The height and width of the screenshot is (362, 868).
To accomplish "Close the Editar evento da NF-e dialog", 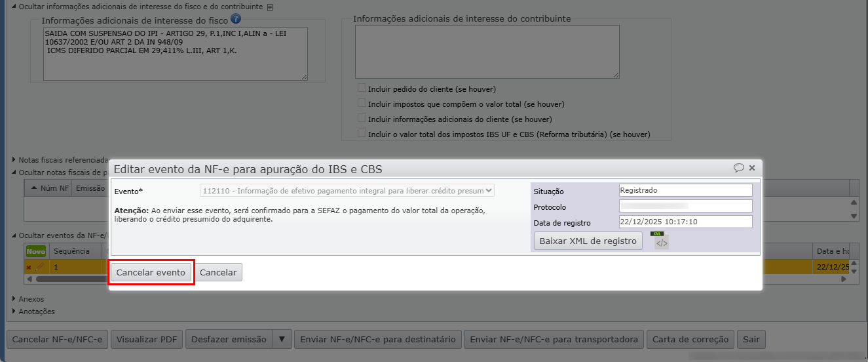I will tap(752, 168).
